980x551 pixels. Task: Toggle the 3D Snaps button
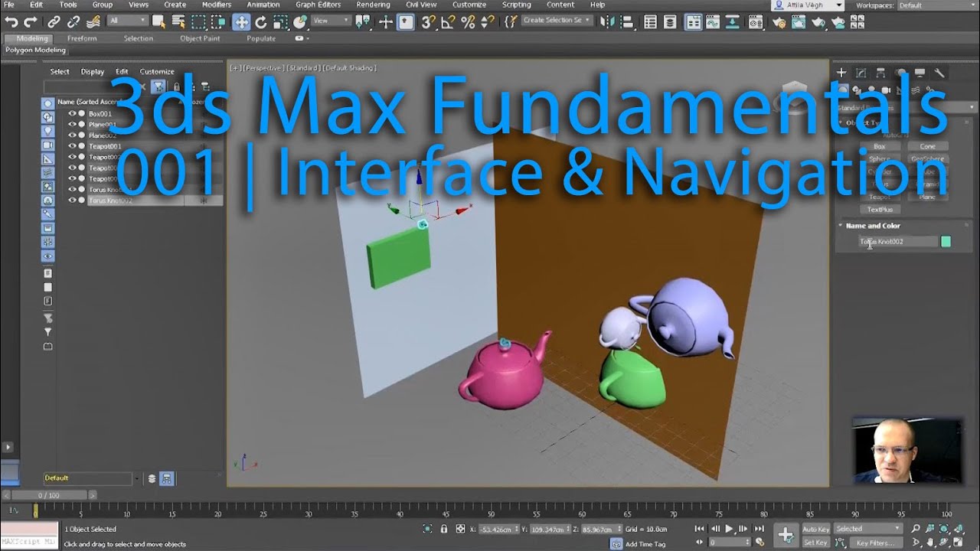[x=429, y=21]
